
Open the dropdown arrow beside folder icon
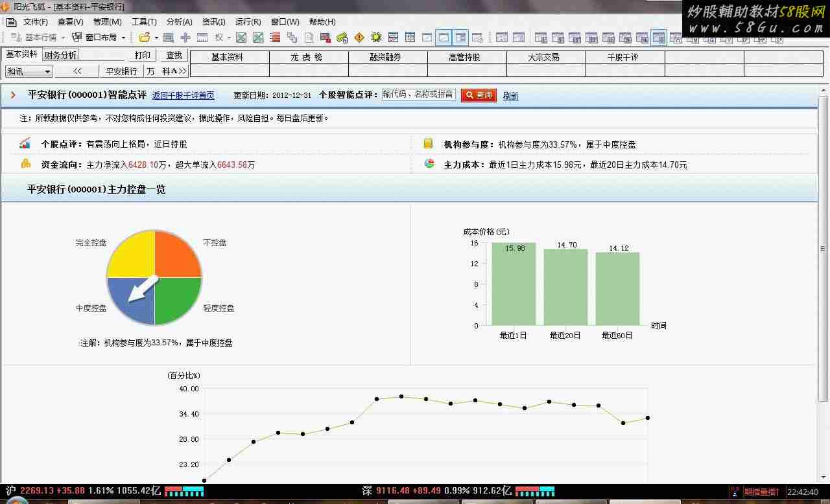click(156, 38)
